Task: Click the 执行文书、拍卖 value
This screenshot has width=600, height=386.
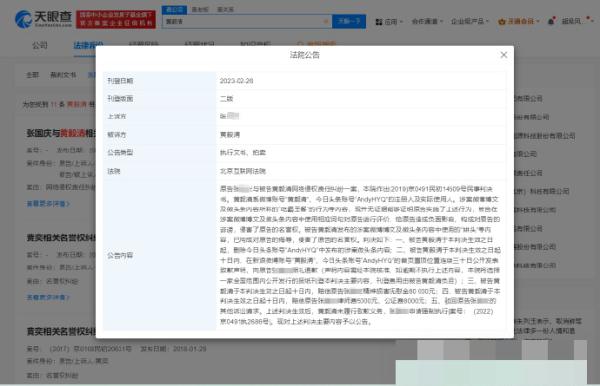Action: [243, 153]
